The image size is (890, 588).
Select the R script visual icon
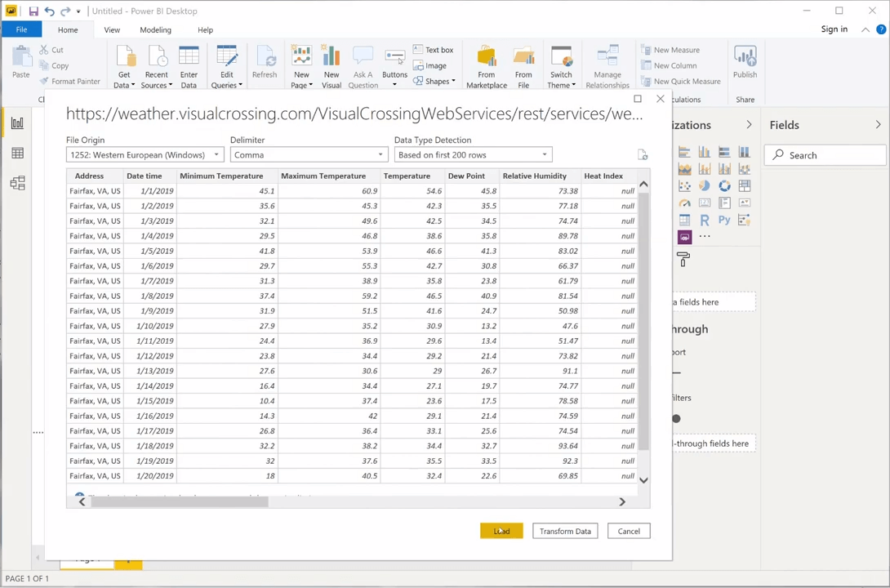(705, 220)
